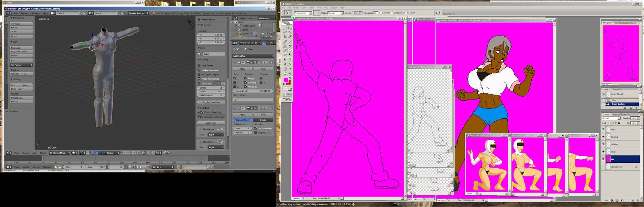Screen dimensions: 644x207
Task: Click the Subsurf modifier delete X icon
Action: pos(271,108)
